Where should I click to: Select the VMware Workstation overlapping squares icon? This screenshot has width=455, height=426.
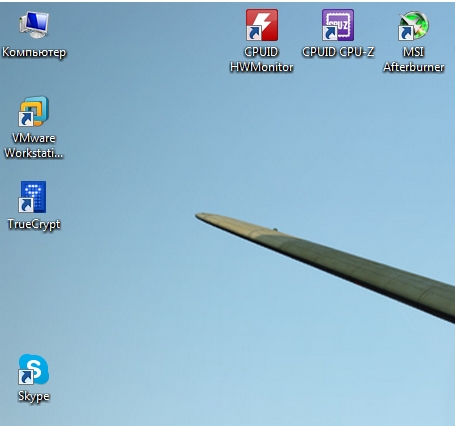(34, 111)
